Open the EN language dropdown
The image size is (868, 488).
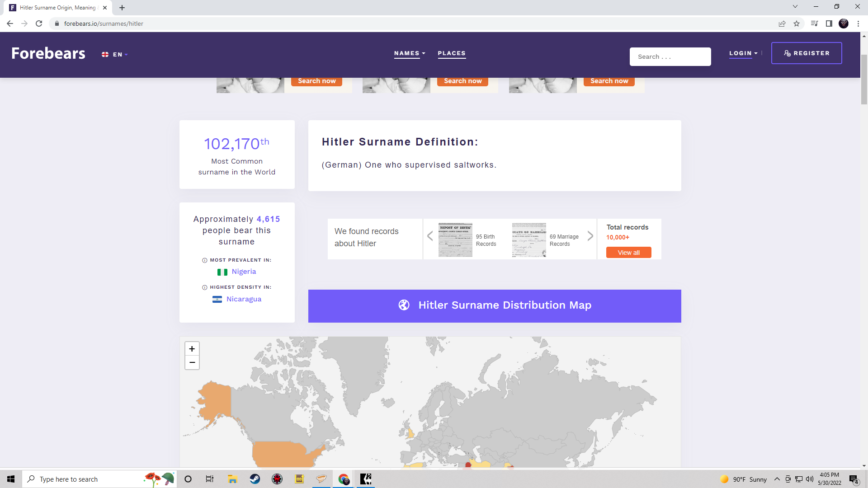115,55
